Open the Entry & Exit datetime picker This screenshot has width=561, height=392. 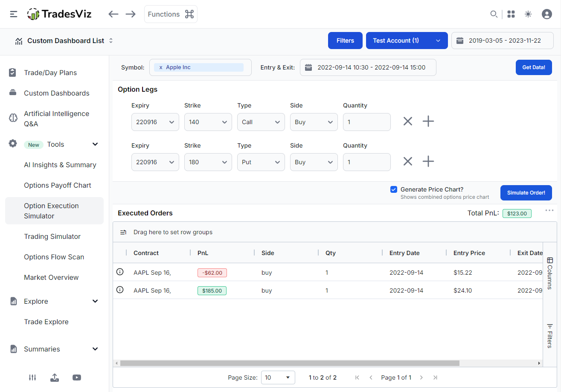click(368, 67)
